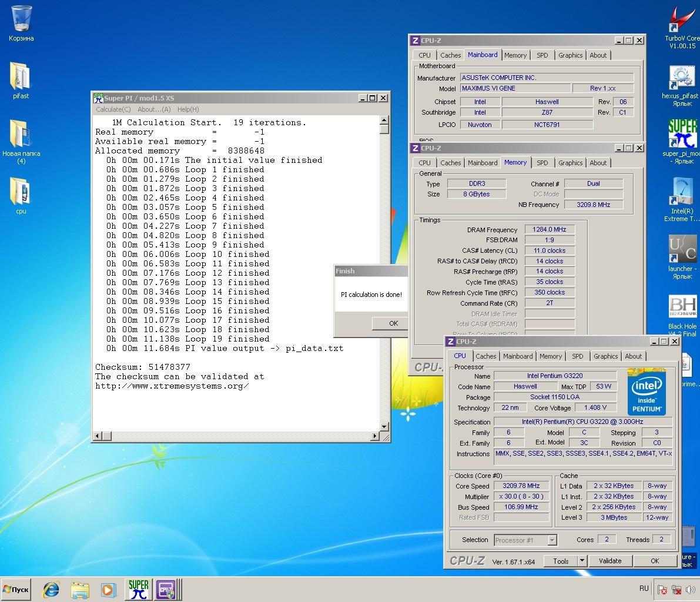Screen dimensions: 700x602
Task: Click Super PI vertical scrollbar up arrow
Action: 384,120
